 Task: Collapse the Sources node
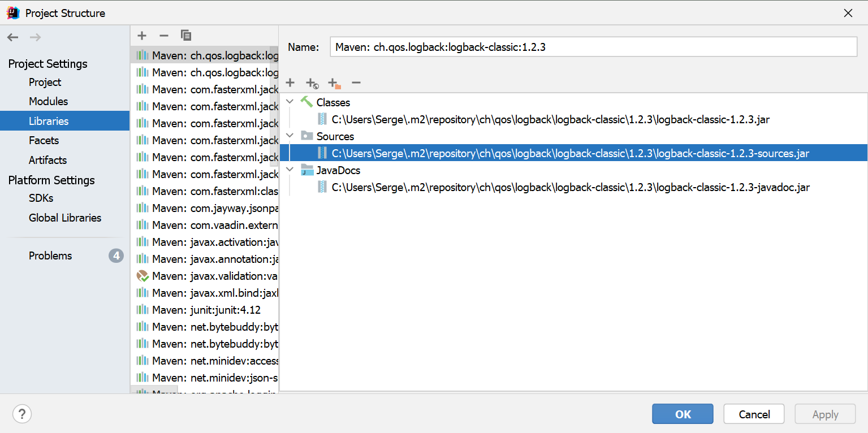290,136
